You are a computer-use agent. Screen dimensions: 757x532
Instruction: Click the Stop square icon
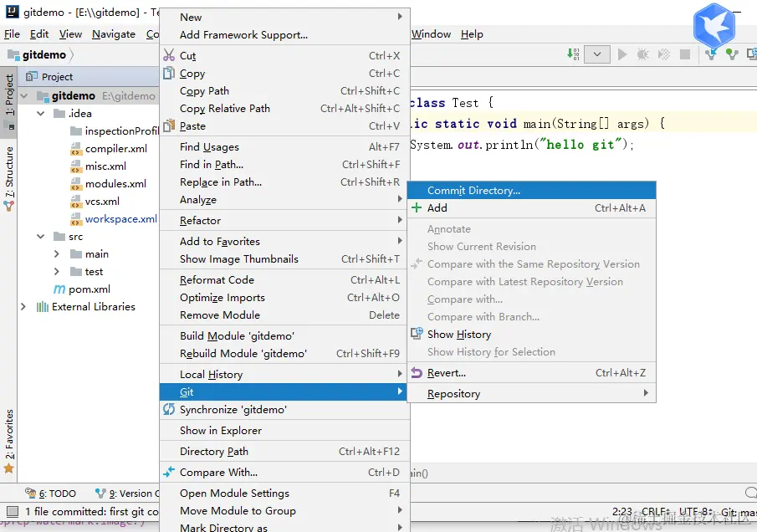684,54
